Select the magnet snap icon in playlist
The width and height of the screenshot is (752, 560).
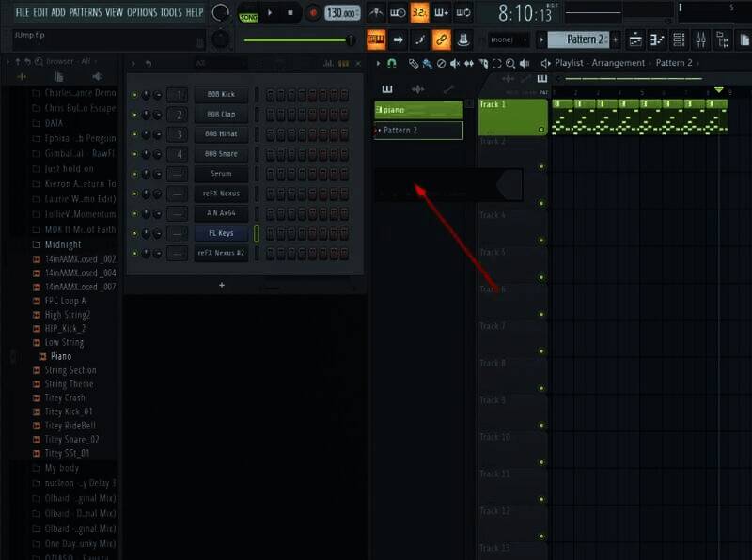tap(391, 63)
